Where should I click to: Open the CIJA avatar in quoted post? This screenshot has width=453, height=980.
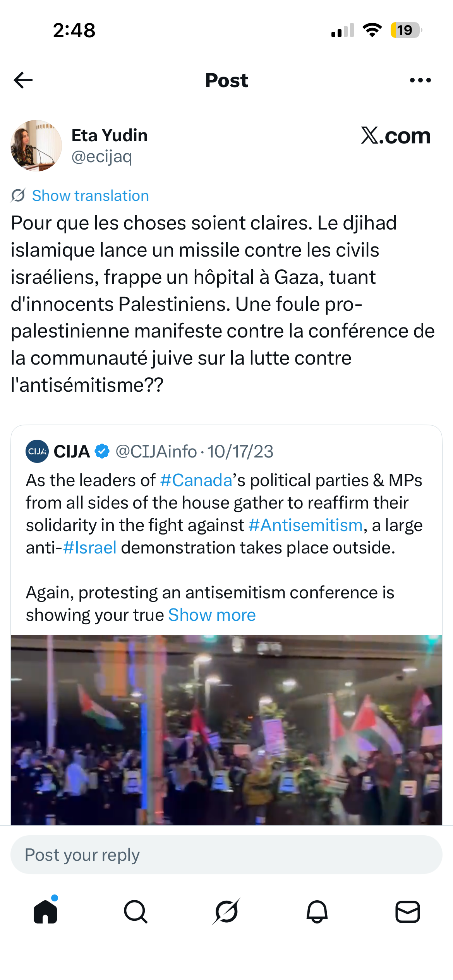pos(37,451)
